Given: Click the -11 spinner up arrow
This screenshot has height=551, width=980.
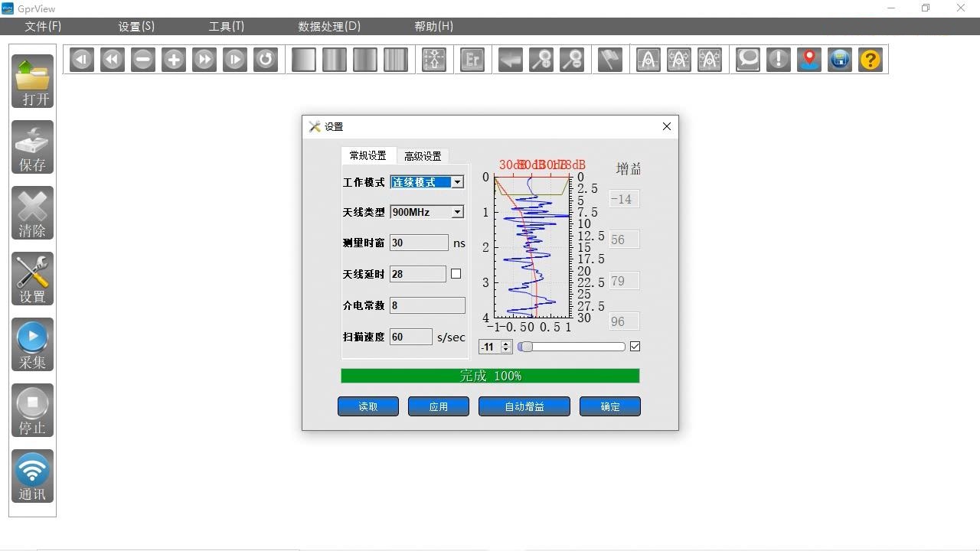Looking at the screenshot, I should point(505,344).
